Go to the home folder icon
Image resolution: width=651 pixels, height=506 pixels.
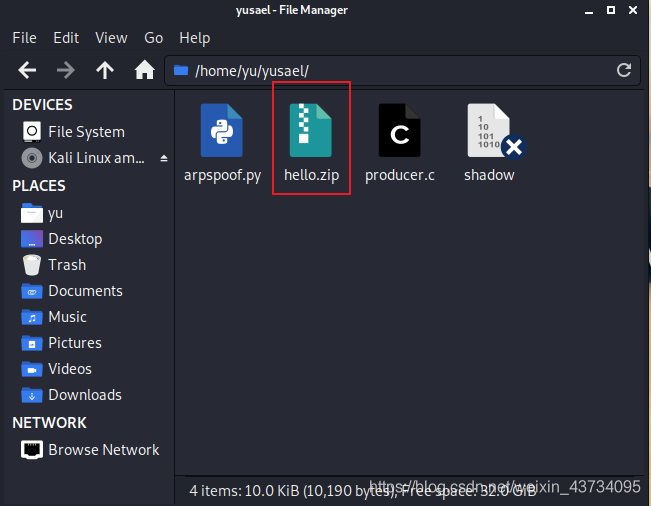[x=144, y=70]
